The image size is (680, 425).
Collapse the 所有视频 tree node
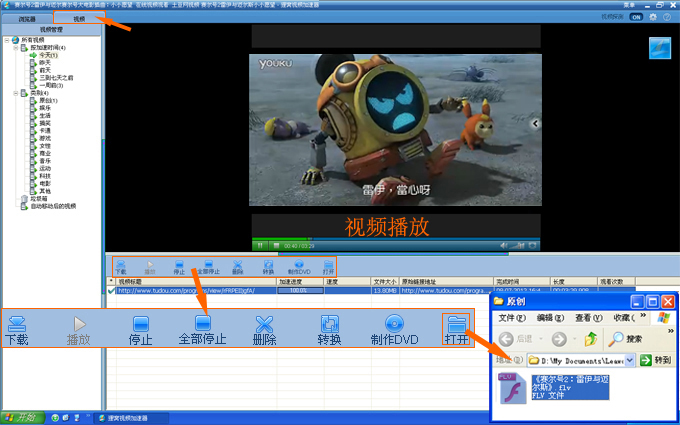7,40
